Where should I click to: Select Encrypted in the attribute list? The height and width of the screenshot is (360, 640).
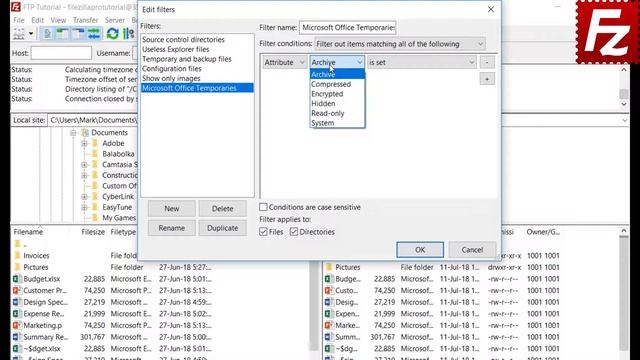click(x=337, y=94)
